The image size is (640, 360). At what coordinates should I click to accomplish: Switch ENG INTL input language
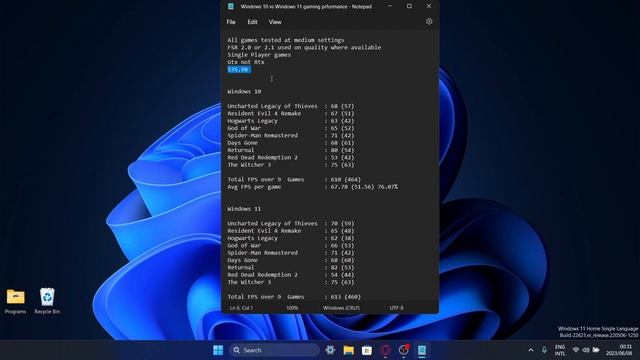(x=560, y=350)
